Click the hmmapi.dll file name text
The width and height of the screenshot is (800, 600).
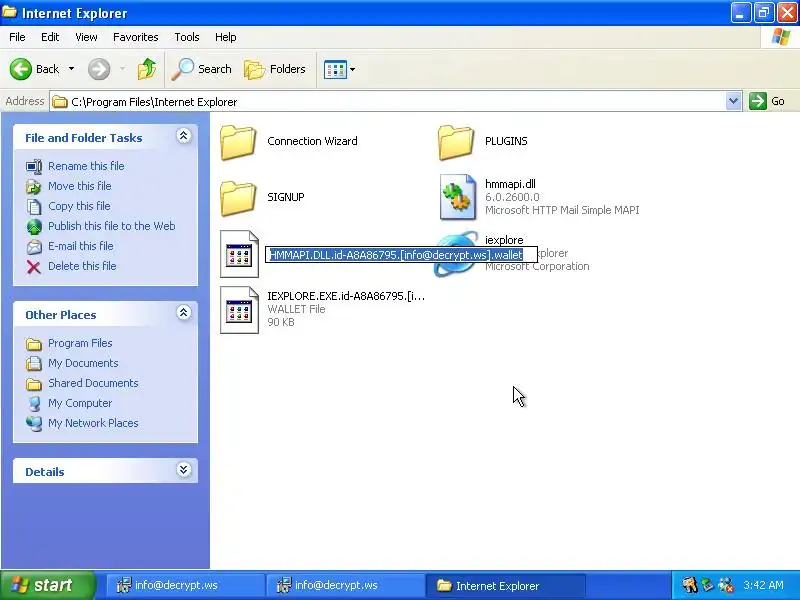click(x=510, y=184)
